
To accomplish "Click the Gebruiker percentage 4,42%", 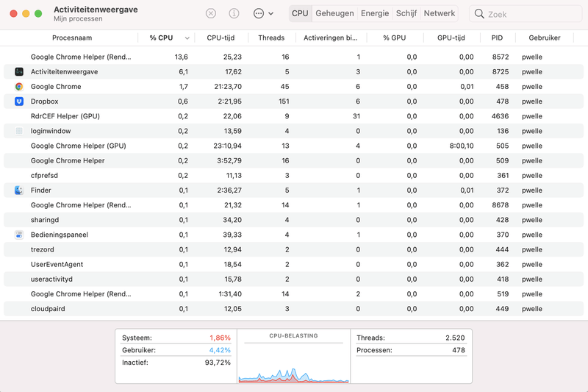I will point(220,350).
